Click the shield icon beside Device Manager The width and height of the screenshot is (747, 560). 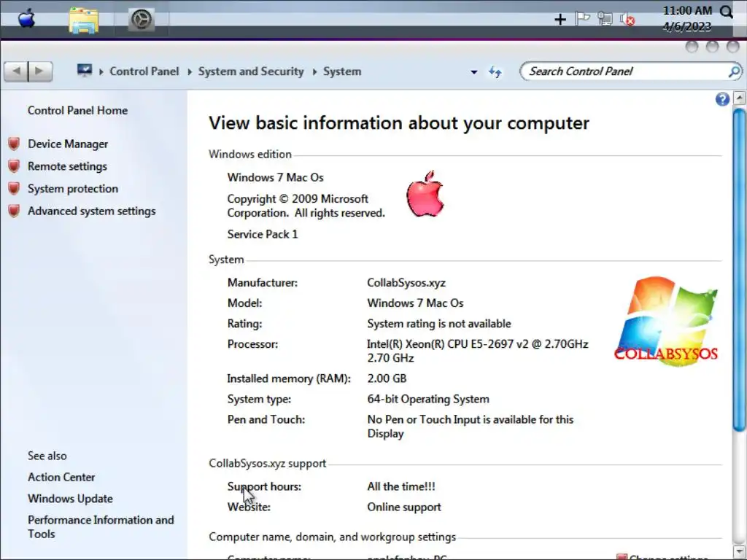coord(15,144)
